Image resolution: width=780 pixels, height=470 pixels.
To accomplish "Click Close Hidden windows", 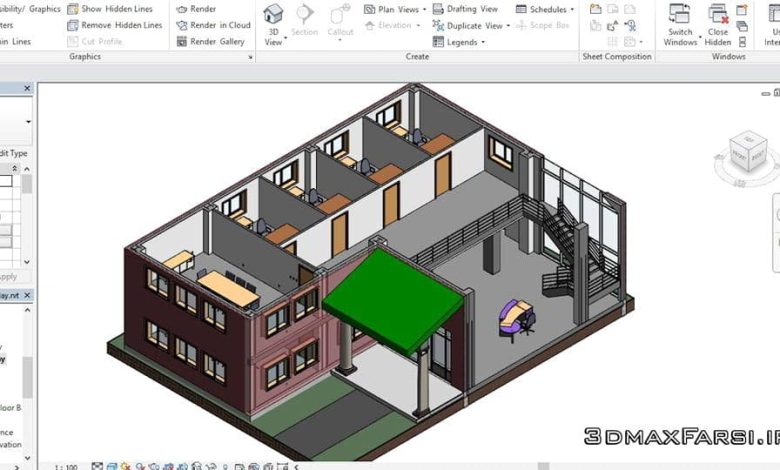I will tap(718, 25).
